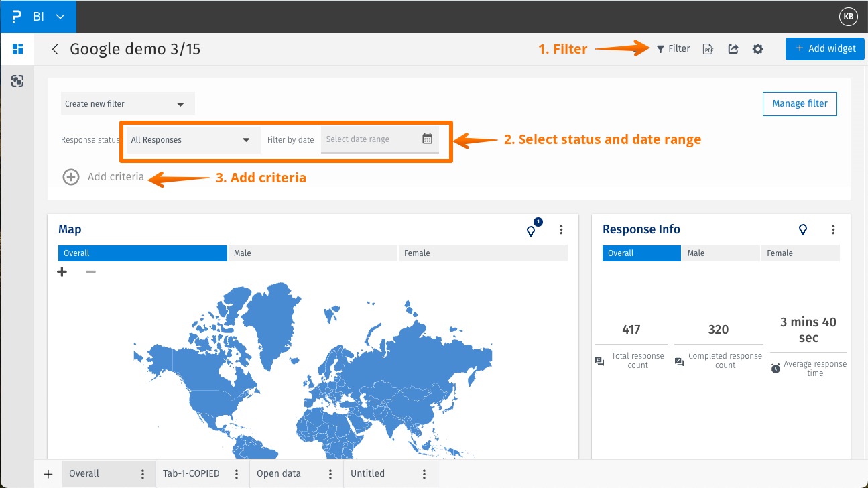Zoom in on the map with plus
The image size is (868, 488).
[x=62, y=271]
